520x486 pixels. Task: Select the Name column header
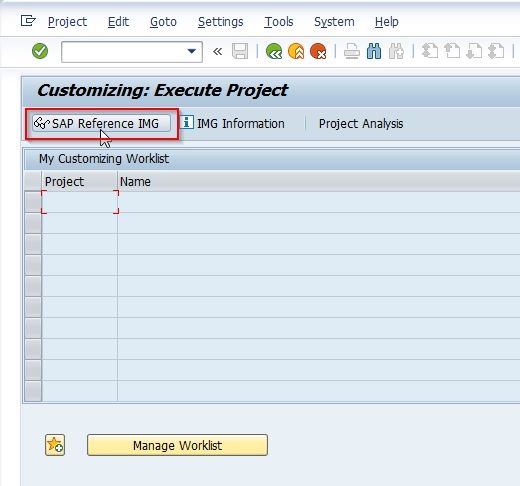318,182
